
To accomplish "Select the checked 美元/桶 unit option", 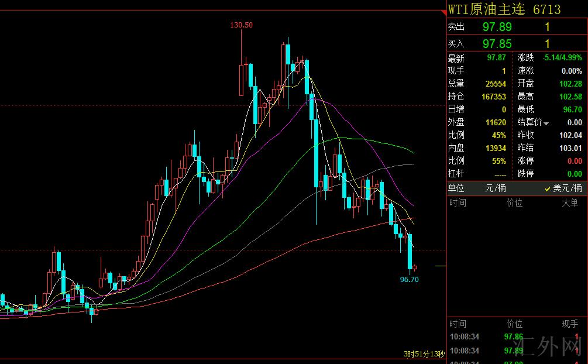I will tap(563, 188).
